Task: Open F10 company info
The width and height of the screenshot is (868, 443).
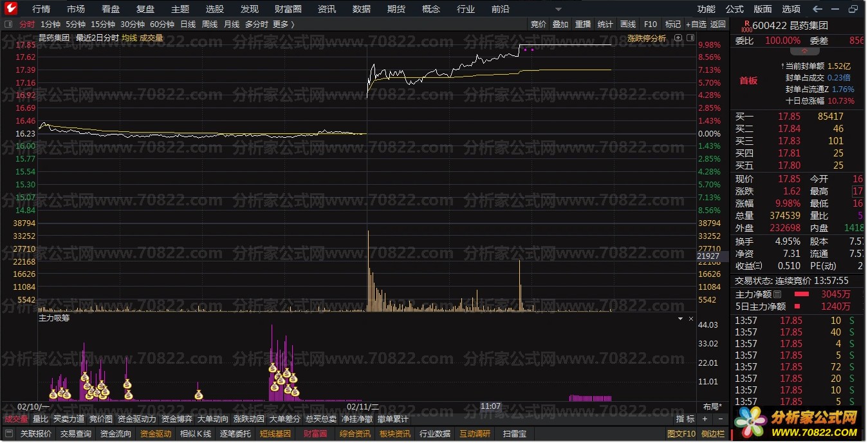Action: click(x=651, y=24)
